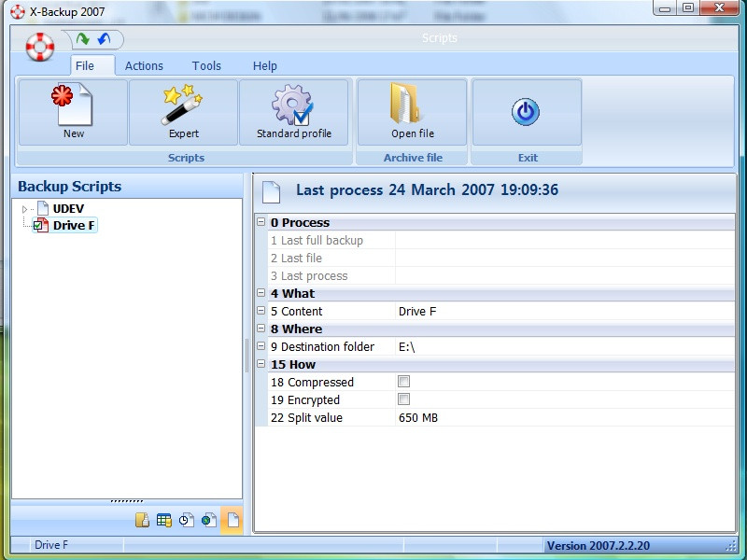Collapse the 0 Process section
The image size is (747, 560).
(x=261, y=222)
